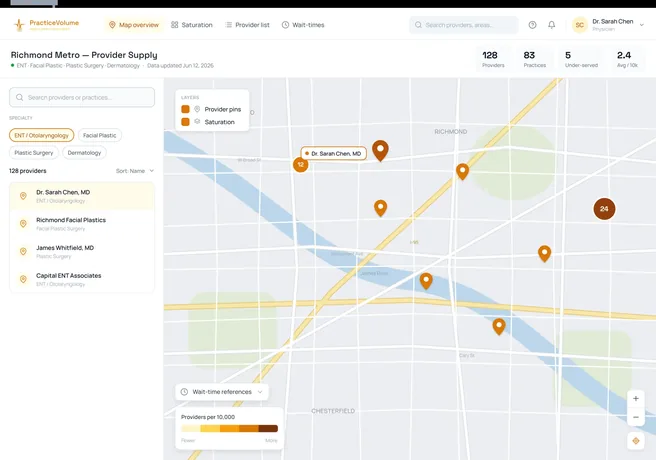656x460 pixels.
Task: Zoom out the map with minus button
Action: tap(636, 417)
